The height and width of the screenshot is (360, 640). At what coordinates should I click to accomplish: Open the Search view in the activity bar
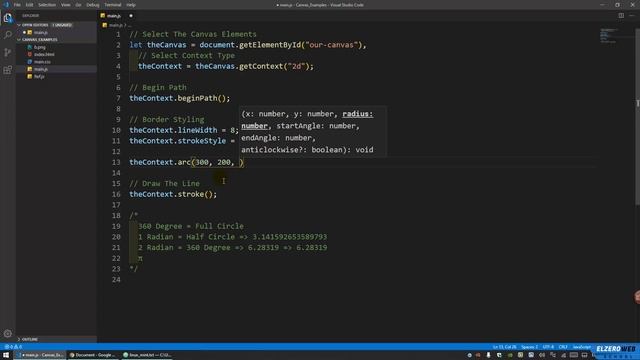click(8, 35)
